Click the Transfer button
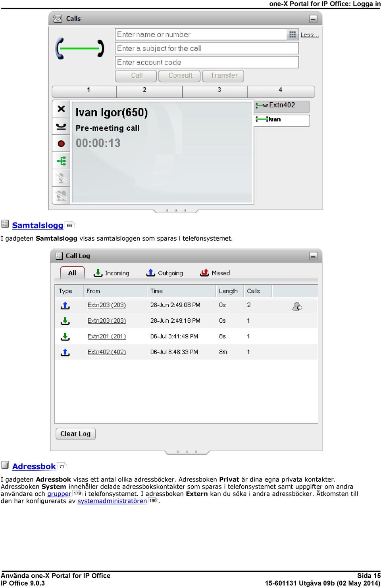Screen dimensions: 381x588 point(224,76)
